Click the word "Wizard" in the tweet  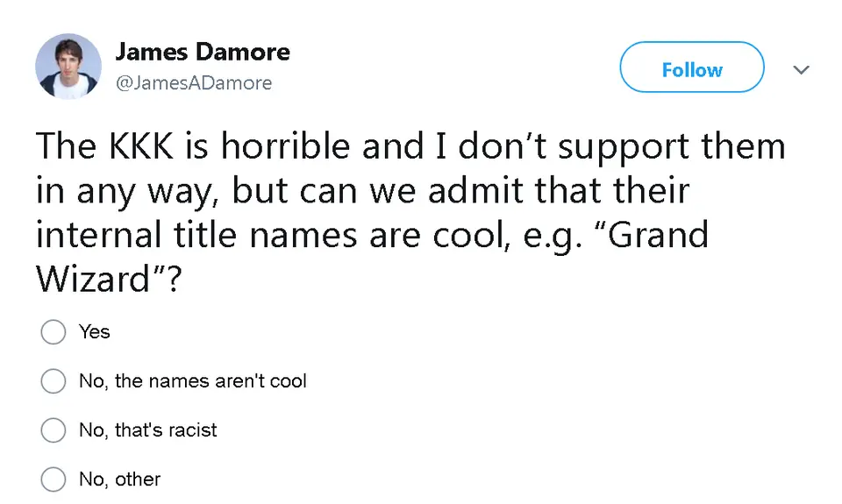[92, 280]
